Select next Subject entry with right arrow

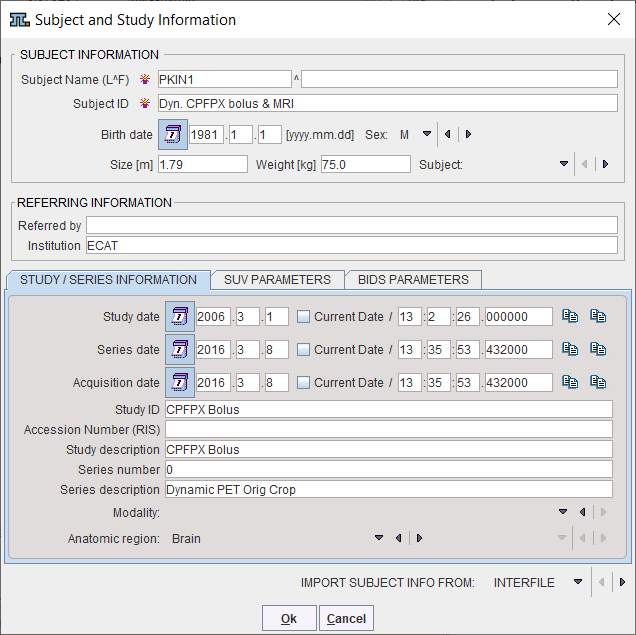[606, 164]
